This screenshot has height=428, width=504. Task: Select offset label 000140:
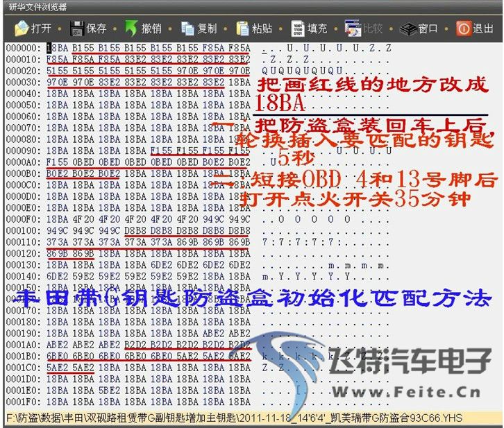pos(24,277)
